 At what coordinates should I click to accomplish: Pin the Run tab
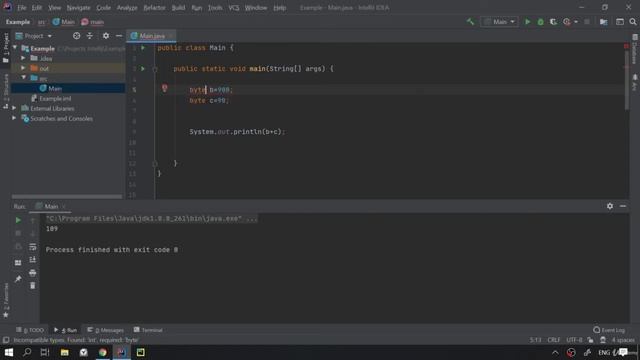pos(18,279)
